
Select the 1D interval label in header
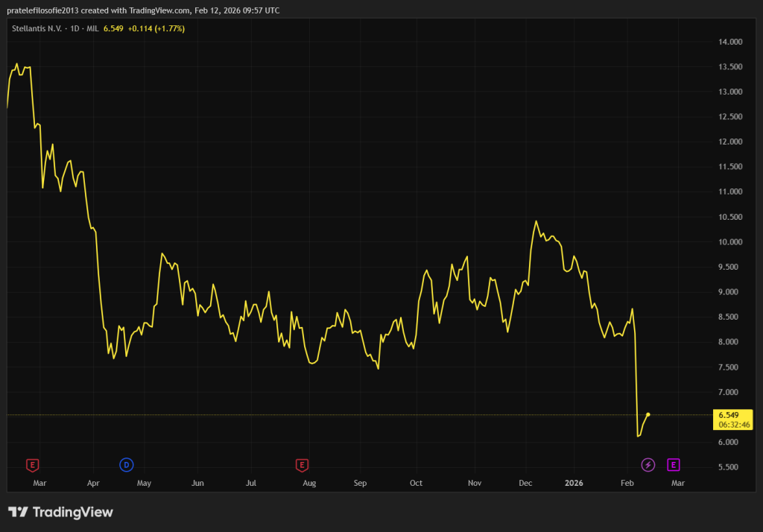(75, 28)
